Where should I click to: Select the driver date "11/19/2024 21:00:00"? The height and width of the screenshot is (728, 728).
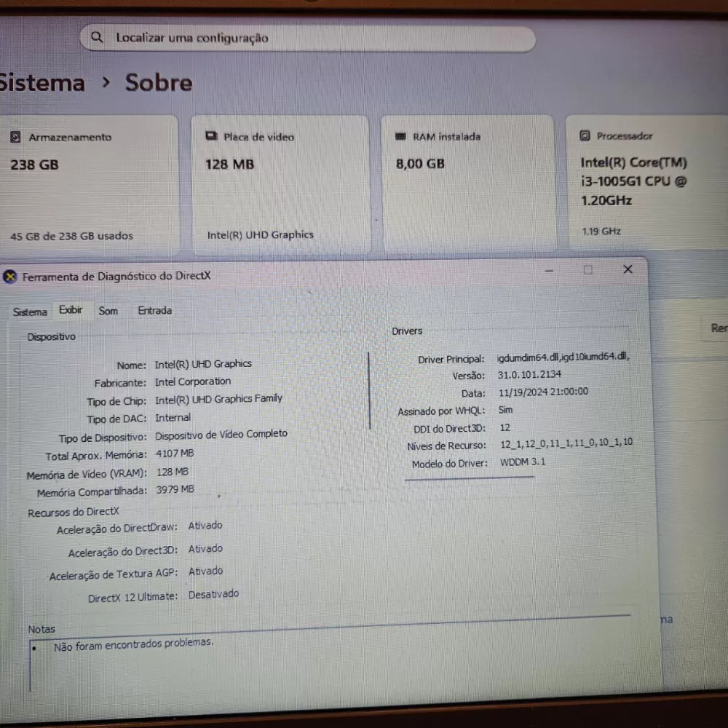tap(543, 392)
